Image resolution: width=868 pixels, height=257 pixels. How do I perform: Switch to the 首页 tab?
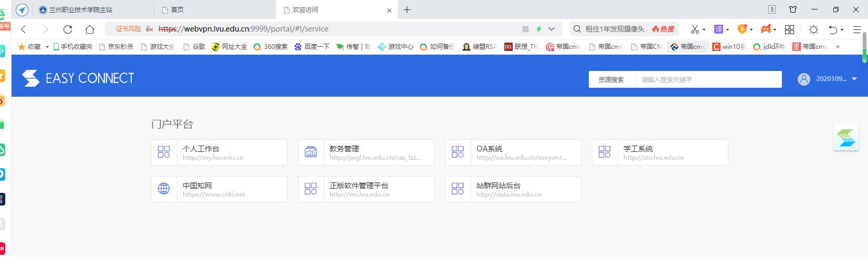pyautogui.click(x=215, y=9)
